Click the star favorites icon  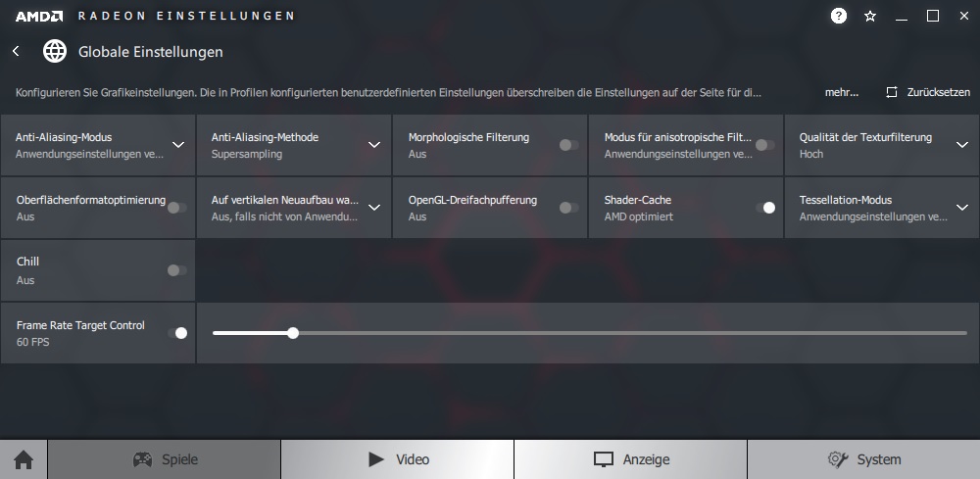870,17
